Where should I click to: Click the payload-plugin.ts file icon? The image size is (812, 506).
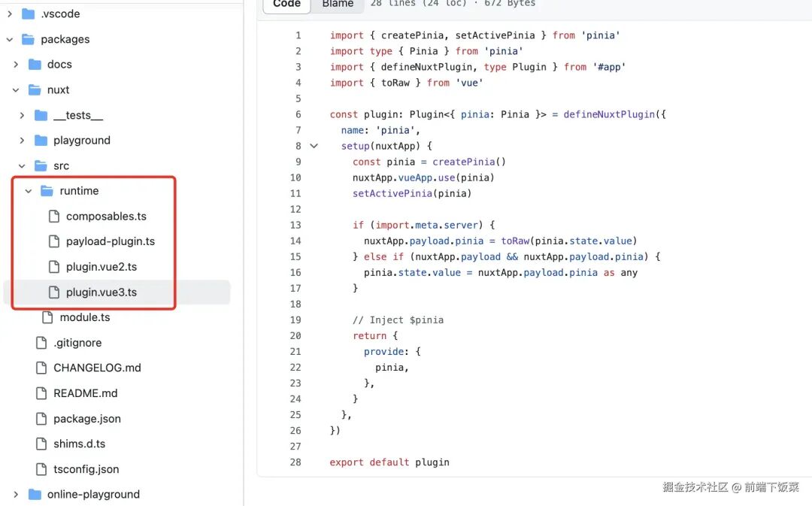click(54, 241)
